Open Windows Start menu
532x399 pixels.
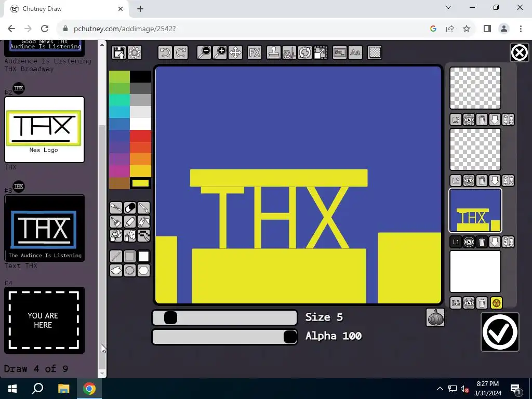coord(12,389)
